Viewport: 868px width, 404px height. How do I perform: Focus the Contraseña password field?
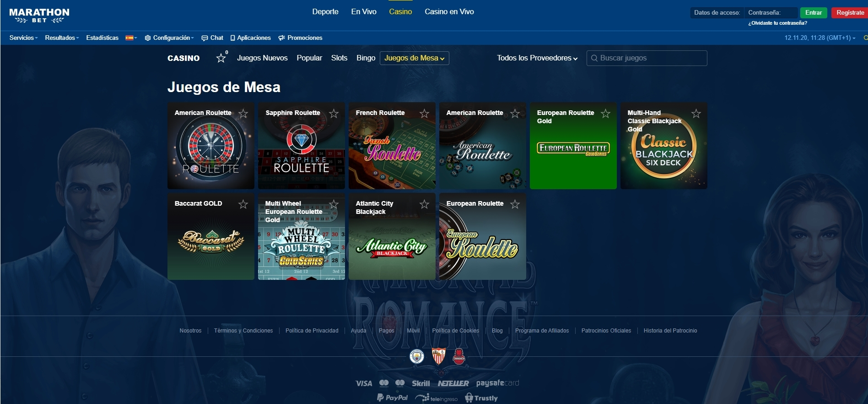[771, 13]
